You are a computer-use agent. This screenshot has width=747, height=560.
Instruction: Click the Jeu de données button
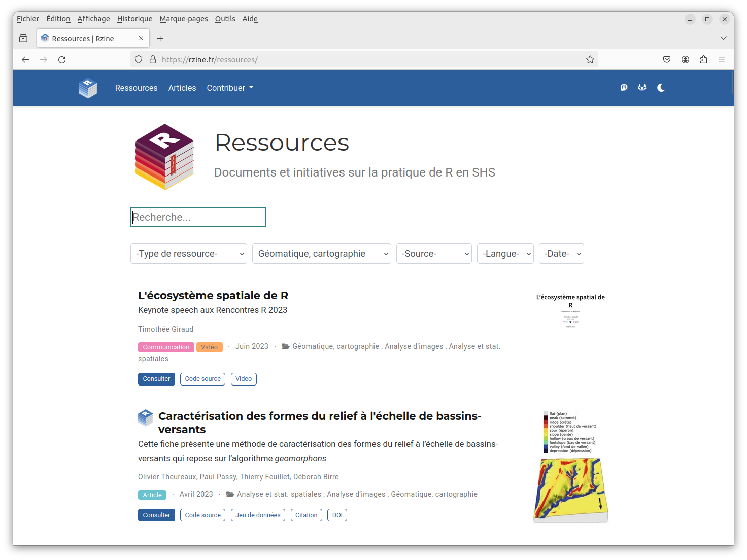258,515
